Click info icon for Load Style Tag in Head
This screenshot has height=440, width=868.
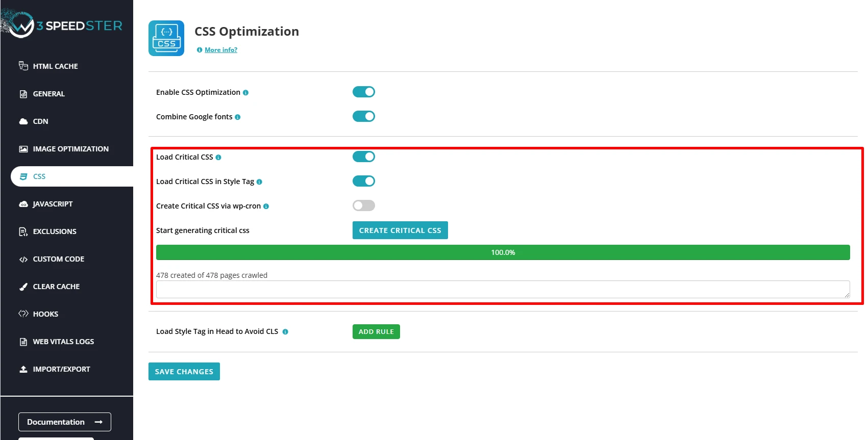tap(285, 332)
